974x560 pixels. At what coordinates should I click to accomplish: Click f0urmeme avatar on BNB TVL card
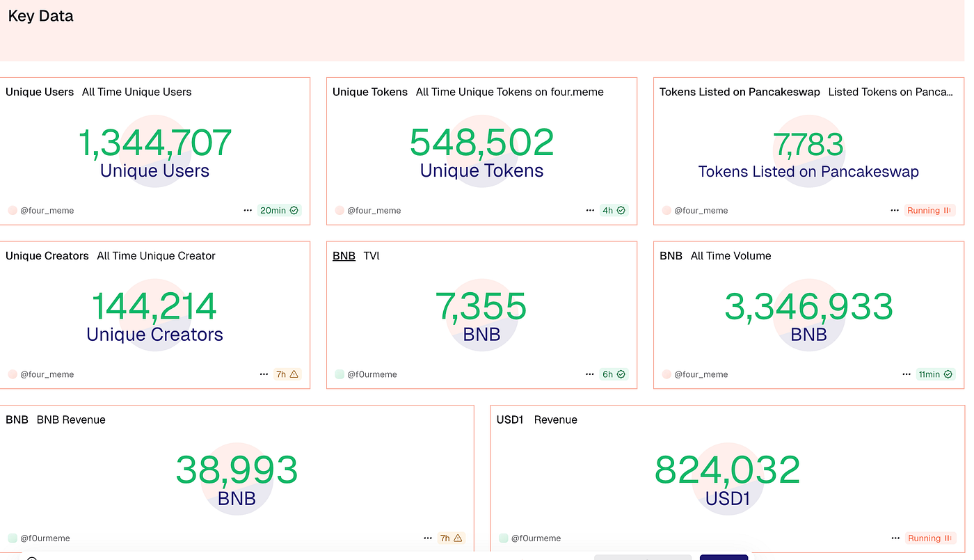[340, 374]
